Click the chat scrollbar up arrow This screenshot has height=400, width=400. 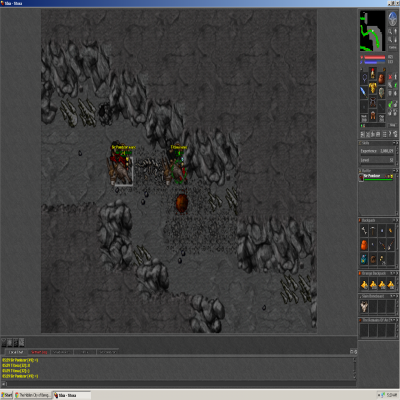pyautogui.click(x=354, y=360)
